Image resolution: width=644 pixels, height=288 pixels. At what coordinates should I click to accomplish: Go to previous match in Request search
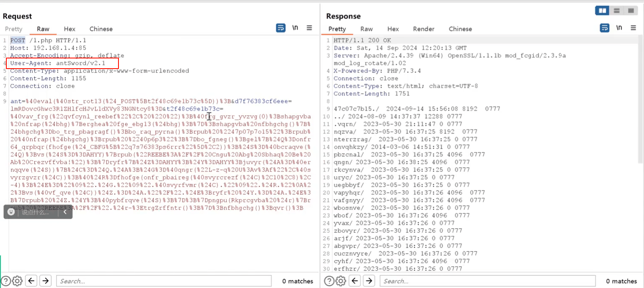point(31,281)
